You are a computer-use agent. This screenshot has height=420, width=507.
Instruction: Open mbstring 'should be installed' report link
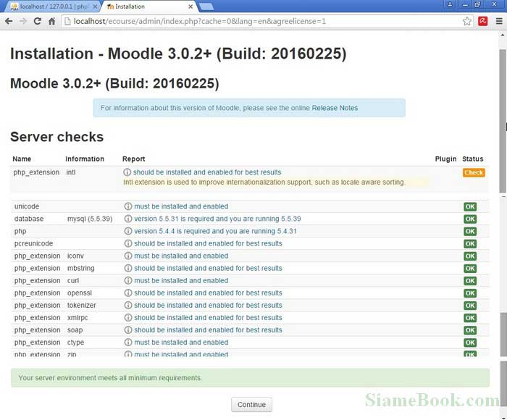coord(208,268)
